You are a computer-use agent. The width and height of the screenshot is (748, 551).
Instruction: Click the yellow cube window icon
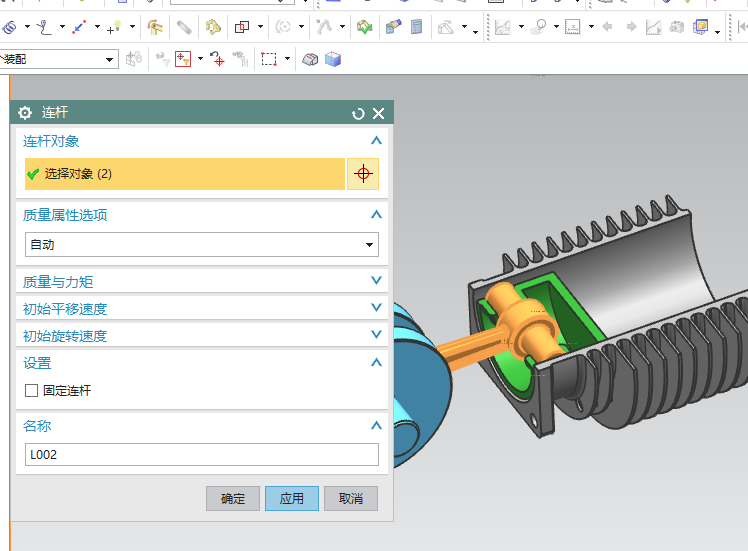point(701,27)
